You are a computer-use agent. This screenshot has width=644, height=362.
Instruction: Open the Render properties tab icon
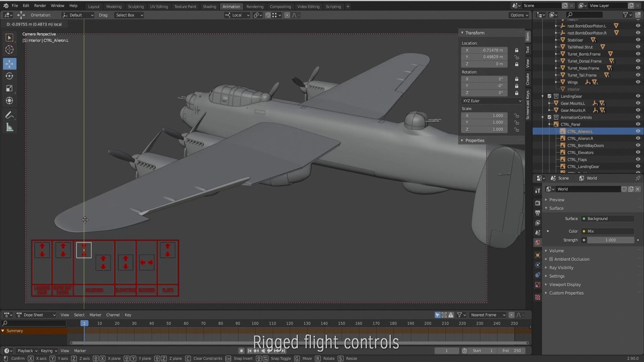(x=538, y=203)
